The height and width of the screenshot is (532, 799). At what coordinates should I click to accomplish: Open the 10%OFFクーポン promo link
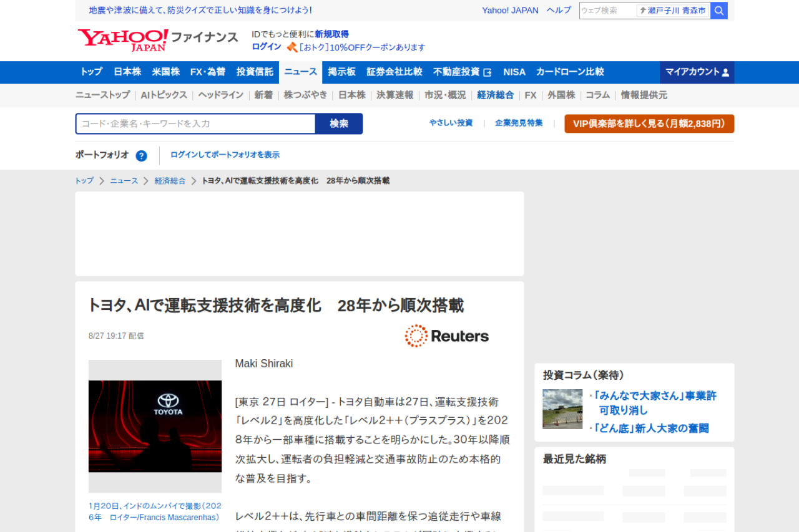tap(362, 47)
